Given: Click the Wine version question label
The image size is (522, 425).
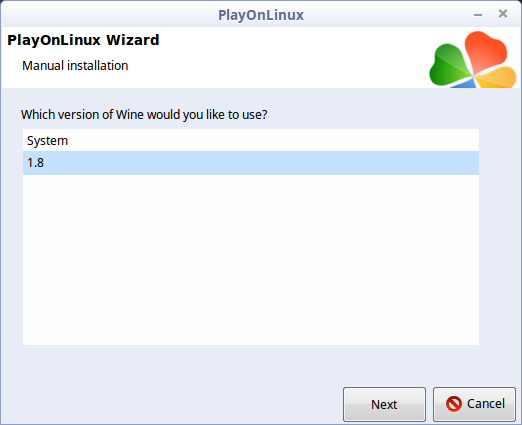Looking at the screenshot, I should (x=144, y=115).
